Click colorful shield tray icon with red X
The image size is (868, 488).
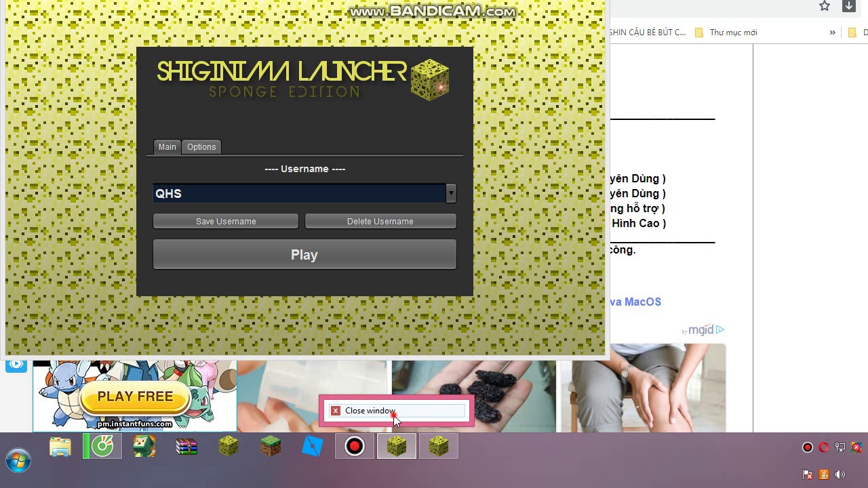point(856,447)
